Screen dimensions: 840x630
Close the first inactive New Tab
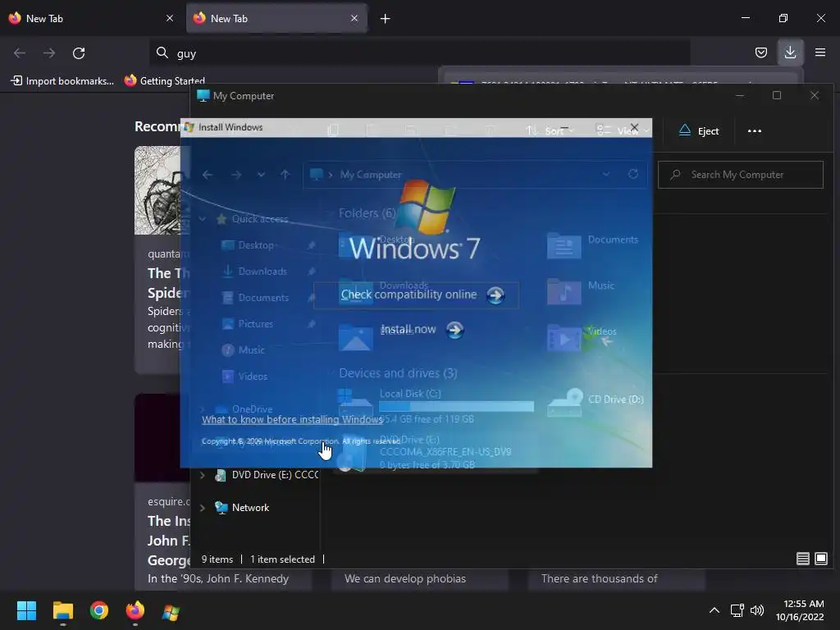click(x=170, y=18)
